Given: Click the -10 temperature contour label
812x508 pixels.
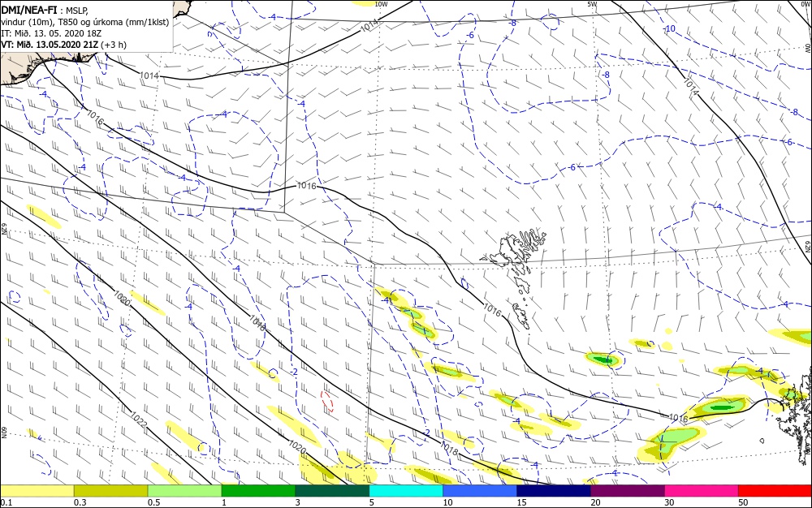Looking at the screenshot, I should (x=670, y=28).
